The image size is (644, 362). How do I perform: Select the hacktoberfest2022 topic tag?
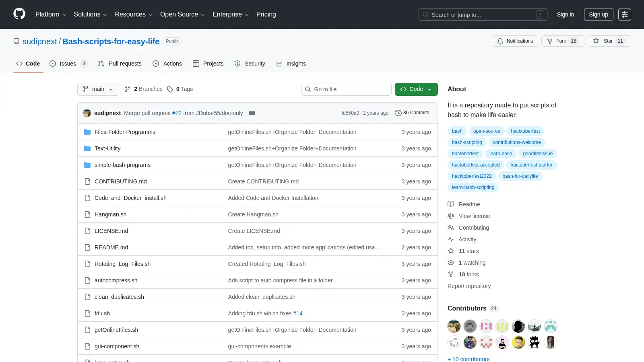472,176
